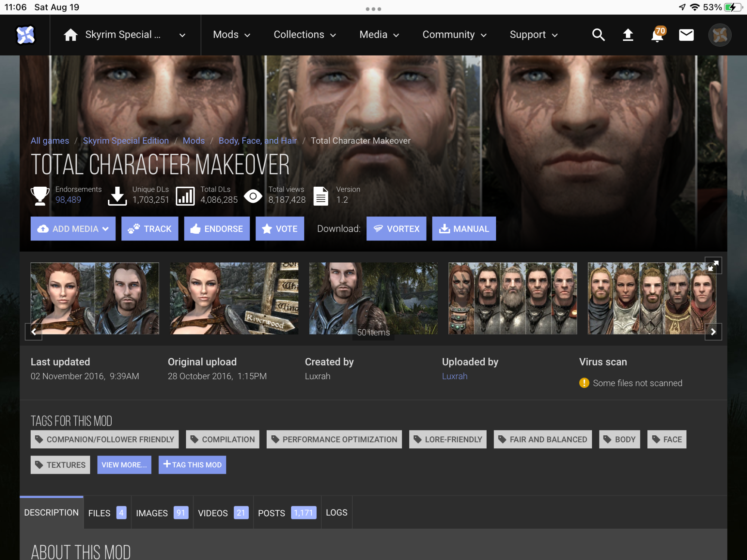Image resolution: width=747 pixels, height=560 pixels.
Task: Click the endorsements trophy icon
Action: pyautogui.click(x=40, y=196)
